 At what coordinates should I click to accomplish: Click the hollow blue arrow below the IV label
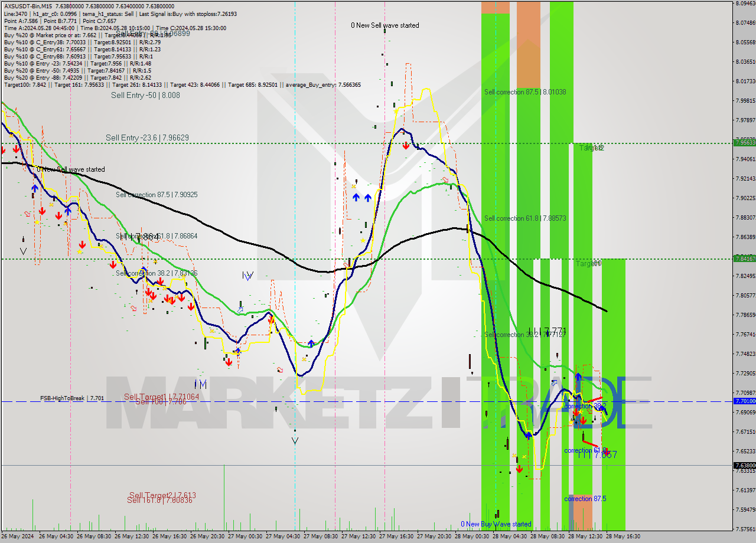(x=240, y=308)
